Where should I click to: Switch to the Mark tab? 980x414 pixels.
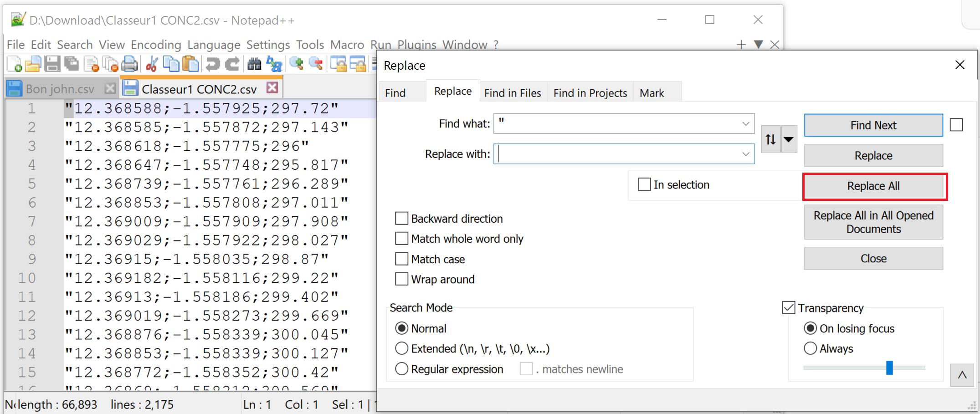tap(652, 93)
